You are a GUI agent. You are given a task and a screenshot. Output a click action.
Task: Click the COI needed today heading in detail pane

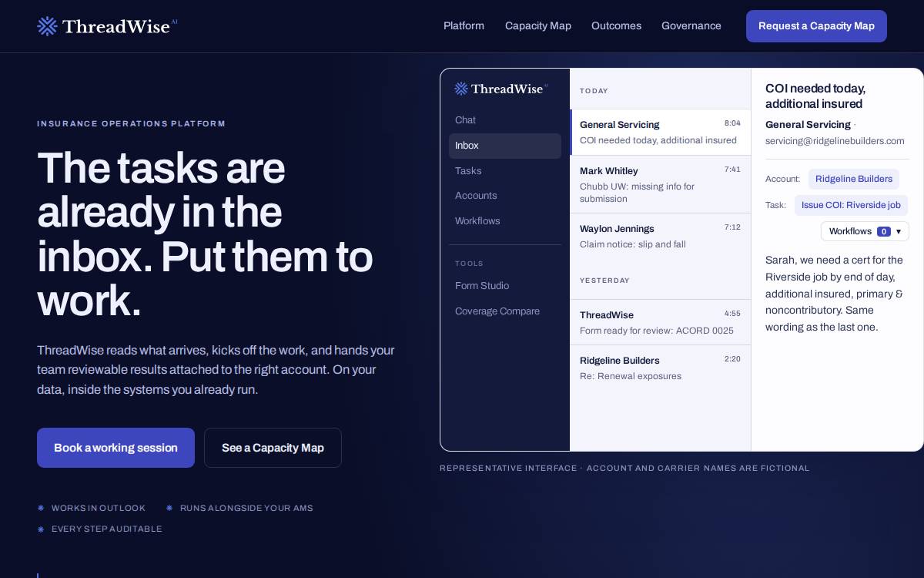tap(815, 96)
